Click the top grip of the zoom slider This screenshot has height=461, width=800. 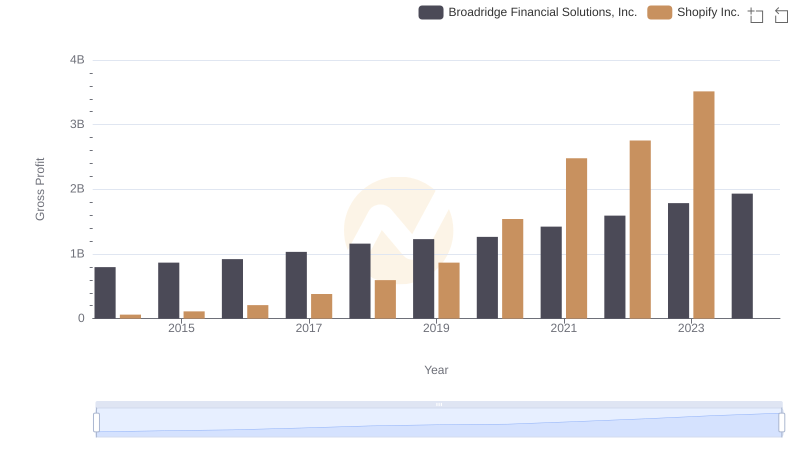point(439,404)
